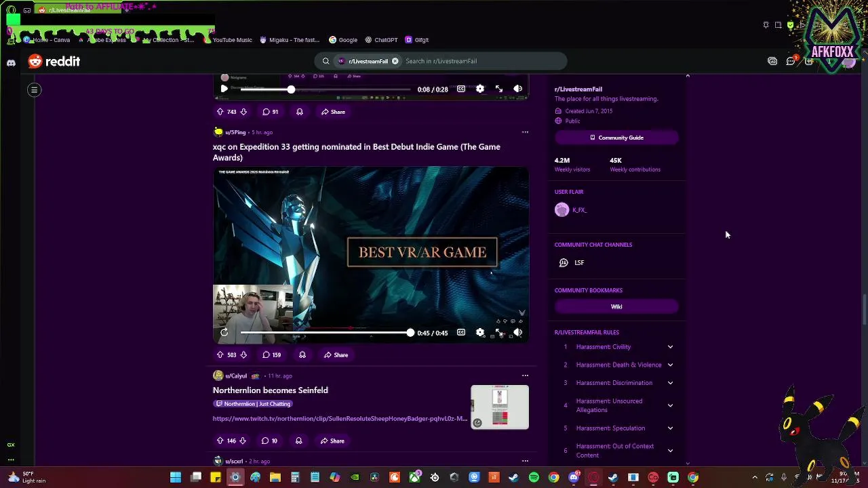Open the Twitch clip link for Northernlion
Viewport: 868px width, 488px height.
340,418
